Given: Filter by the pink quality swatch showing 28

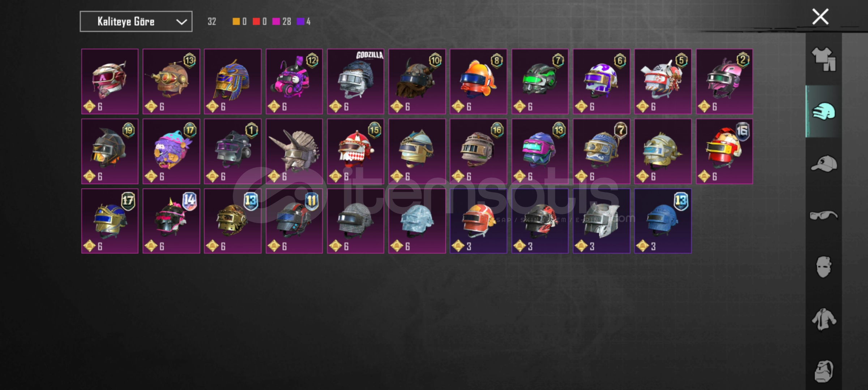Looking at the screenshot, I should pyautogui.click(x=282, y=22).
